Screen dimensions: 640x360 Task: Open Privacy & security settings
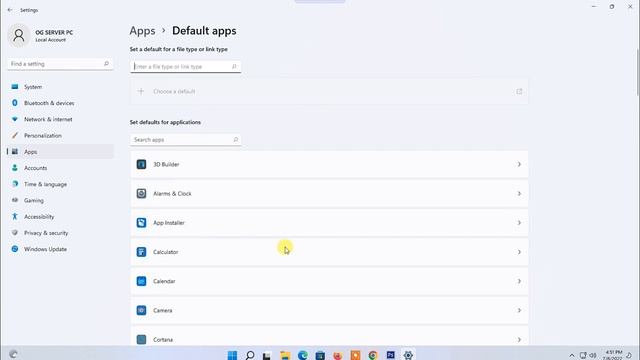coord(60,233)
